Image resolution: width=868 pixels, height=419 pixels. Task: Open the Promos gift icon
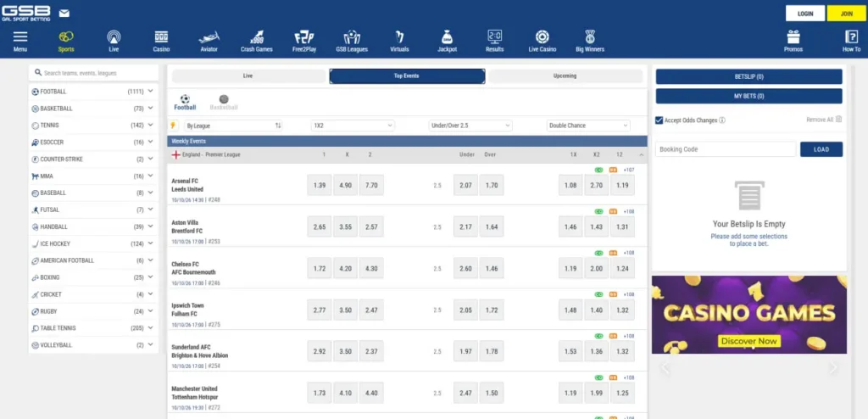coord(793,37)
